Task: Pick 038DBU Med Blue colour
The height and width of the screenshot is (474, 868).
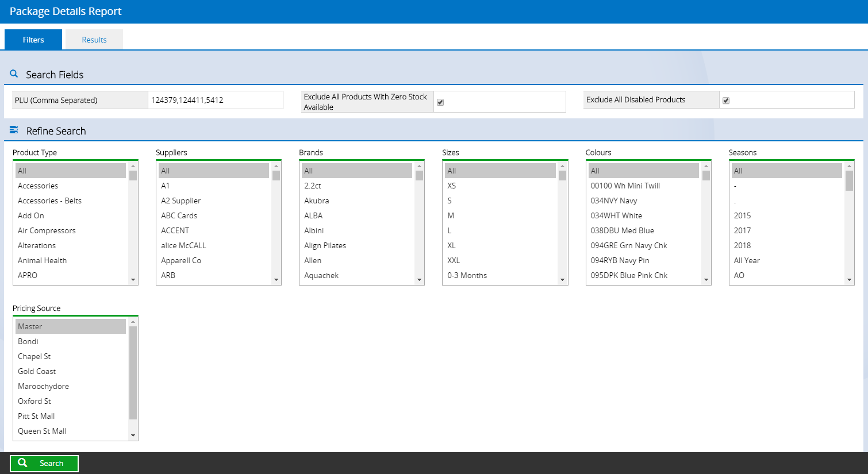Action: [x=644, y=230]
